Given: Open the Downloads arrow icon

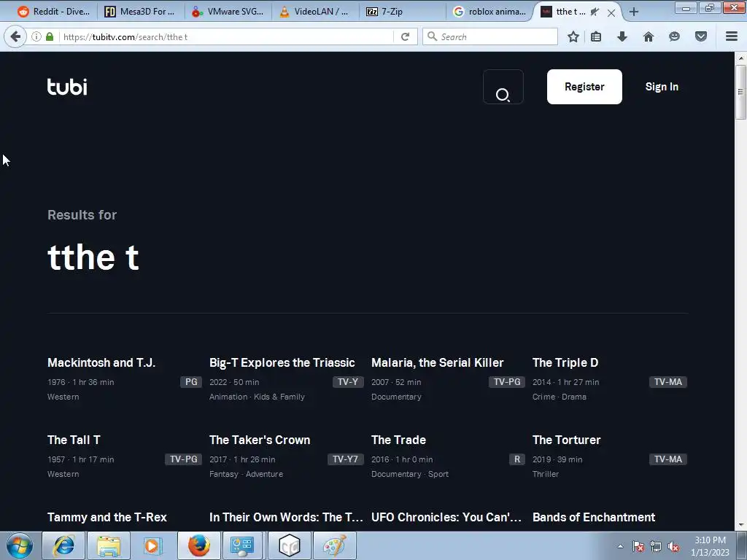Looking at the screenshot, I should pos(622,36).
